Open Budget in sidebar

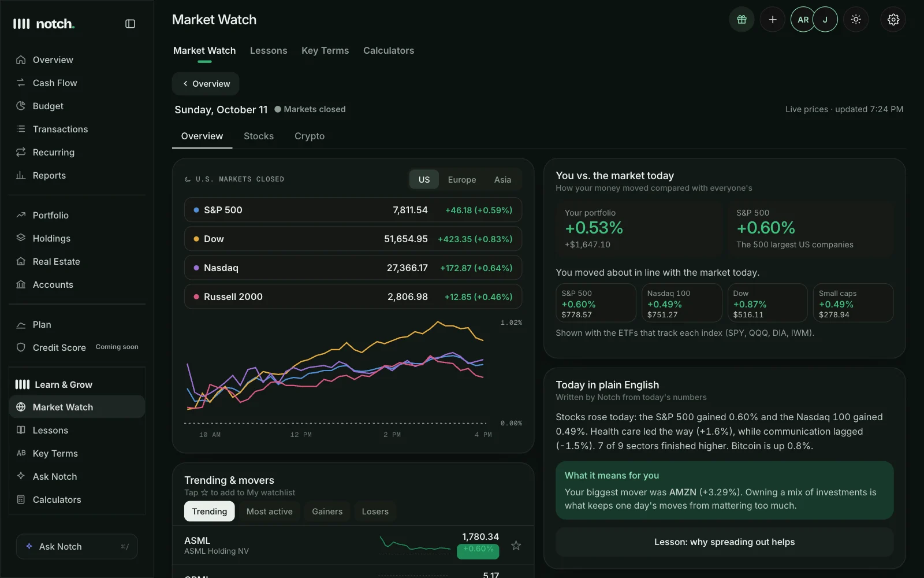coord(77,106)
